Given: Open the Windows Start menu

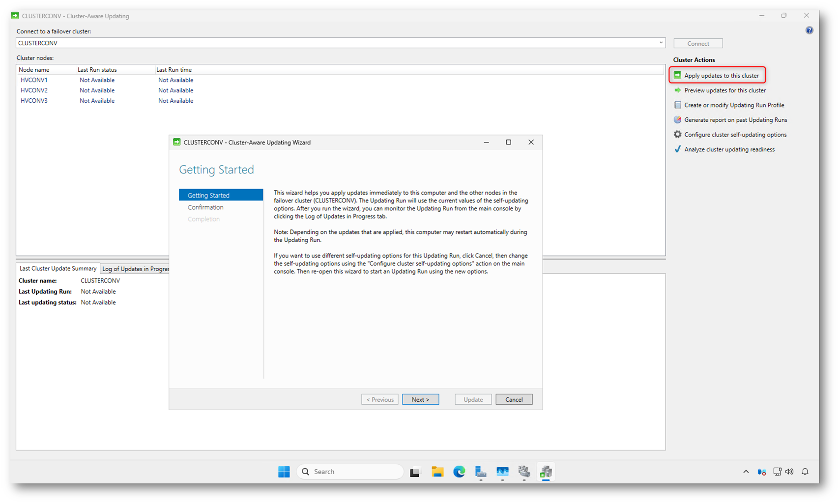Looking at the screenshot, I should coord(284,472).
